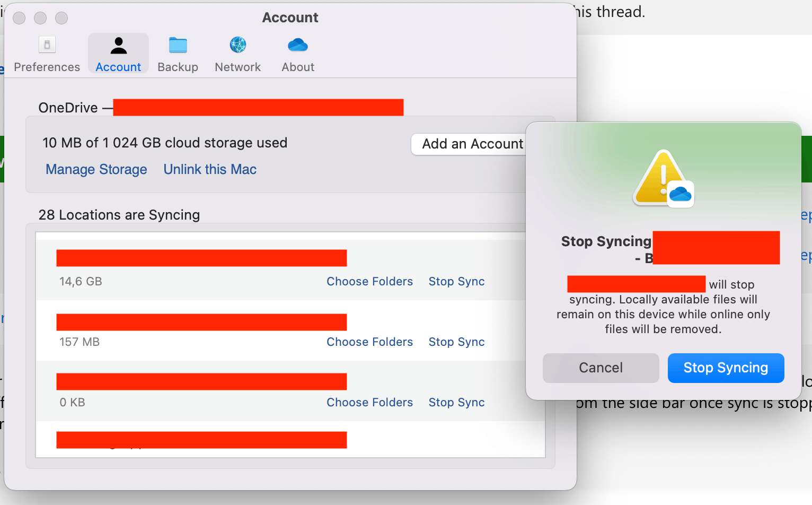Click the Unlink this Mac link
This screenshot has width=812, height=505.
pos(210,169)
